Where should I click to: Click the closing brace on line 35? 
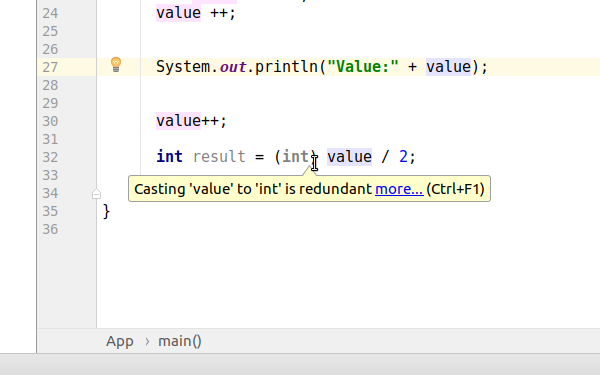106,211
